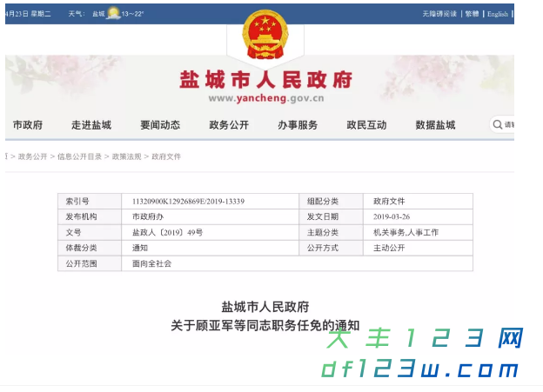Screen dimensions: 543x392
Task: Open the 市政府 menu
Action: coord(28,125)
